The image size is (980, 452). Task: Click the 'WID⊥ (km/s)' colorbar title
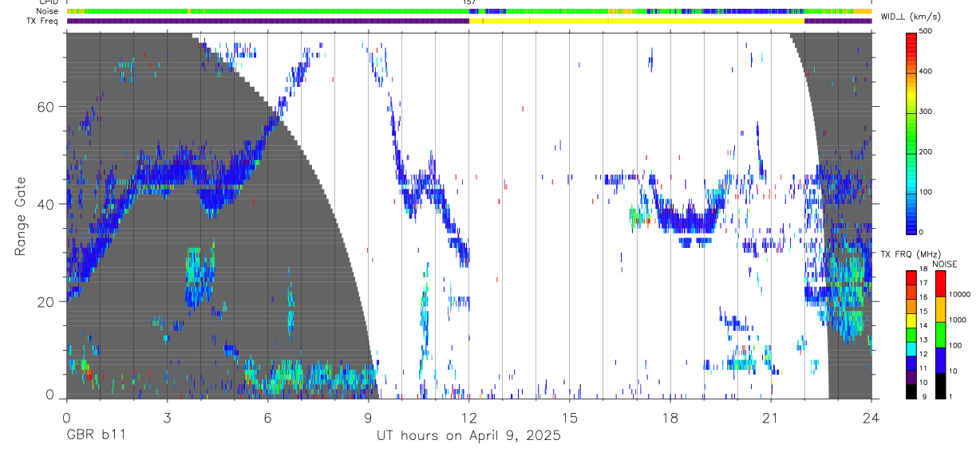[912, 17]
